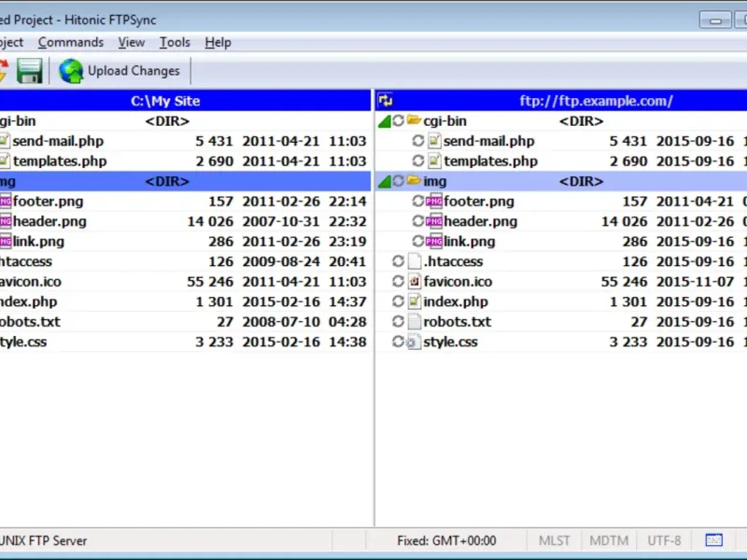
Task: Click sync status icon next to remote favicon.ico
Action: [x=399, y=282]
